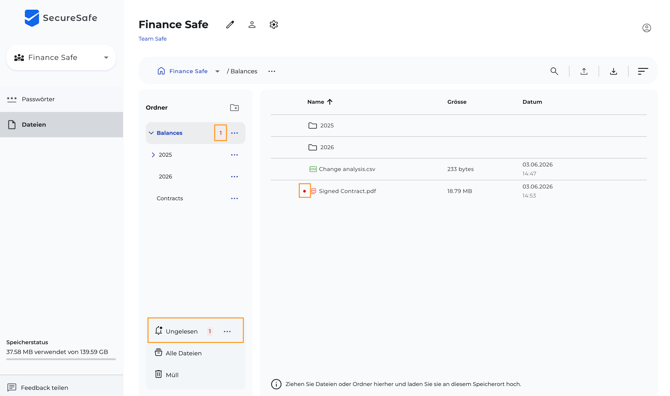Open Finance Safe settings gear

274,25
